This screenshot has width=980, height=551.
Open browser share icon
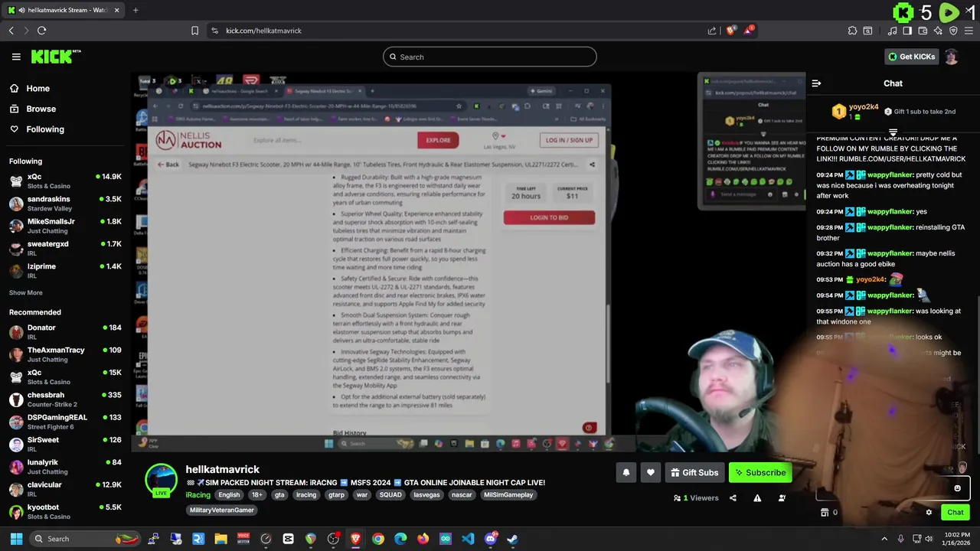click(712, 31)
